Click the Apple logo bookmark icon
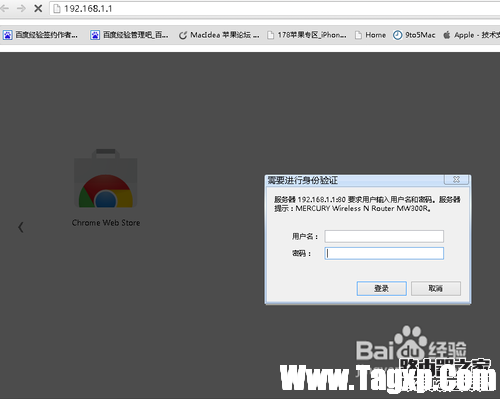This screenshot has height=399, width=500. click(x=447, y=35)
